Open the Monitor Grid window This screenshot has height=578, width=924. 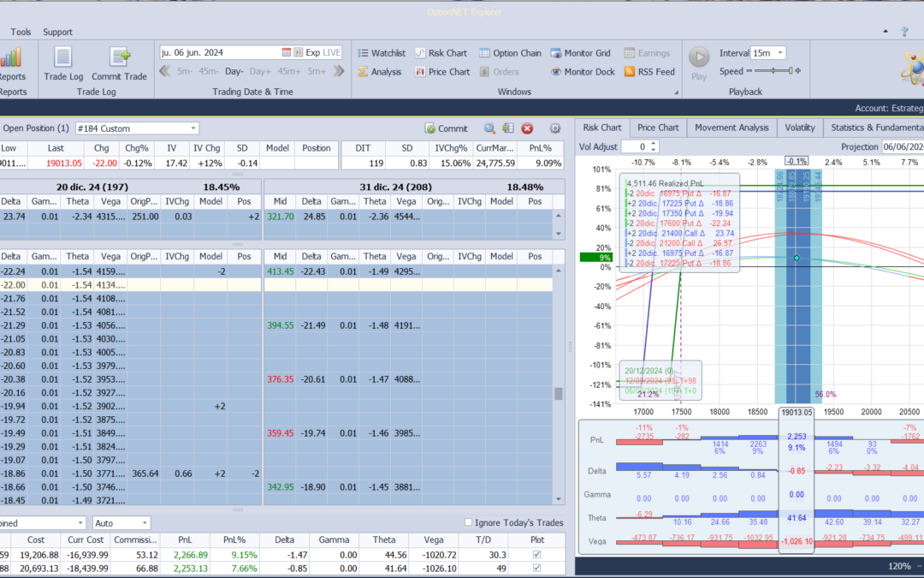(580, 53)
